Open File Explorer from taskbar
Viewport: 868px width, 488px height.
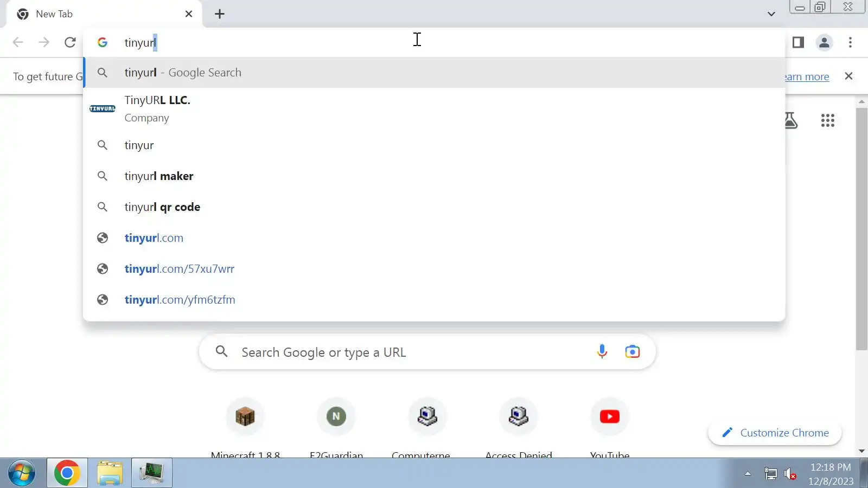(110, 473)
